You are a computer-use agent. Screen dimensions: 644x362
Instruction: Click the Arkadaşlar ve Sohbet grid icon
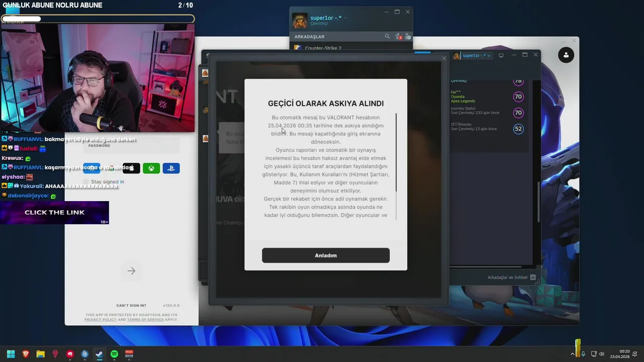pos(533,278)
